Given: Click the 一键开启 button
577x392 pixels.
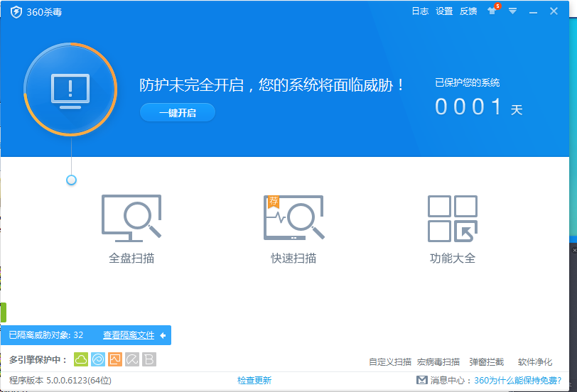Looking at the screenshot, I should coord(178,112).
